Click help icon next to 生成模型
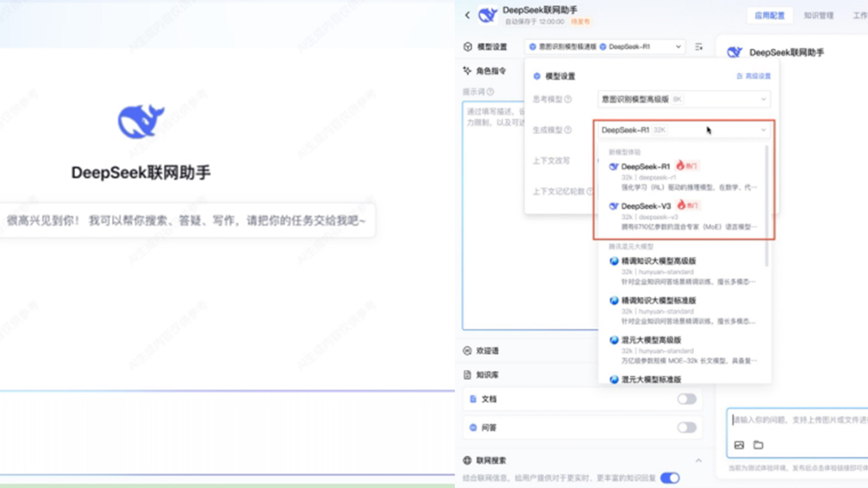The height and width of the screenshot is (488, 868). 568,130
